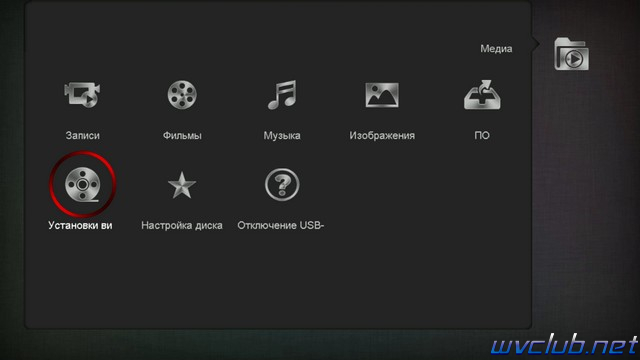Click the Медиа section title

(496, 49)
